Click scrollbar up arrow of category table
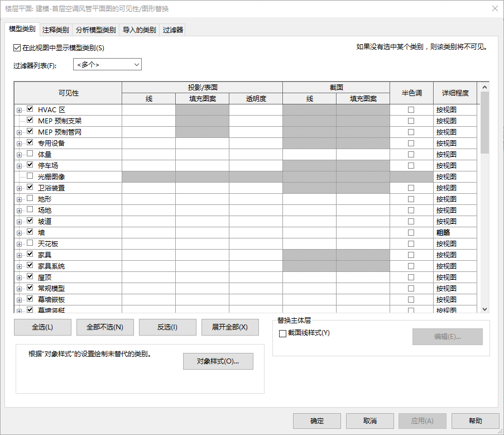 tap(484, 87)
